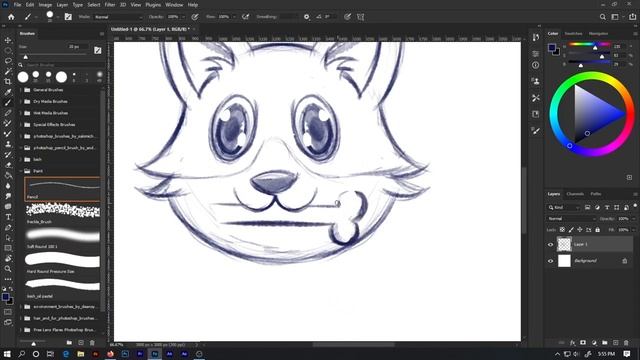Toggle pressure for opacity button
Screen dimensions: 640x360
point(195,17)
